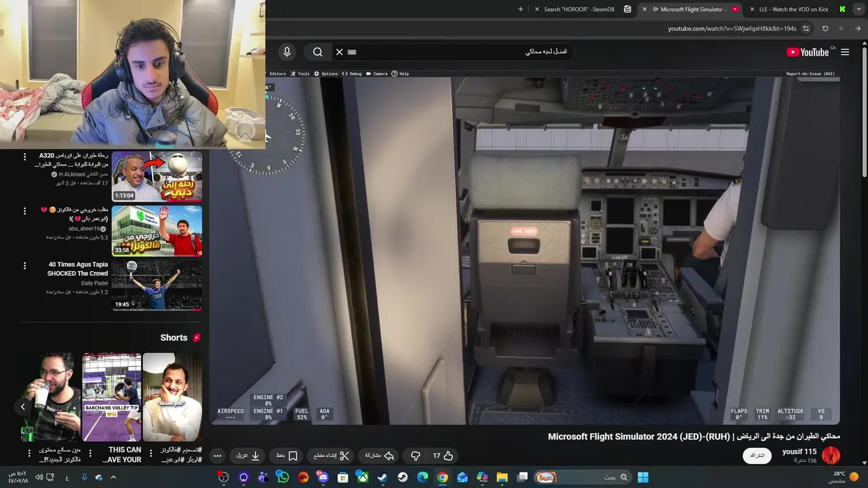The width and height of the screenshot is (868, 488).
Task: Open Microsoft Edge from the taskbar
Action: pos(422,477)
